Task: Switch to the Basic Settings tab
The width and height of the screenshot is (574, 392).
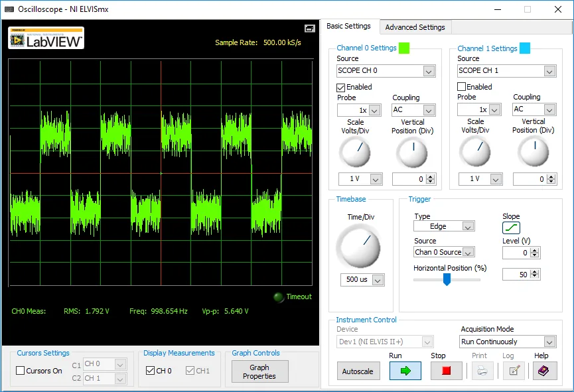Action: [x=348, y=26]
